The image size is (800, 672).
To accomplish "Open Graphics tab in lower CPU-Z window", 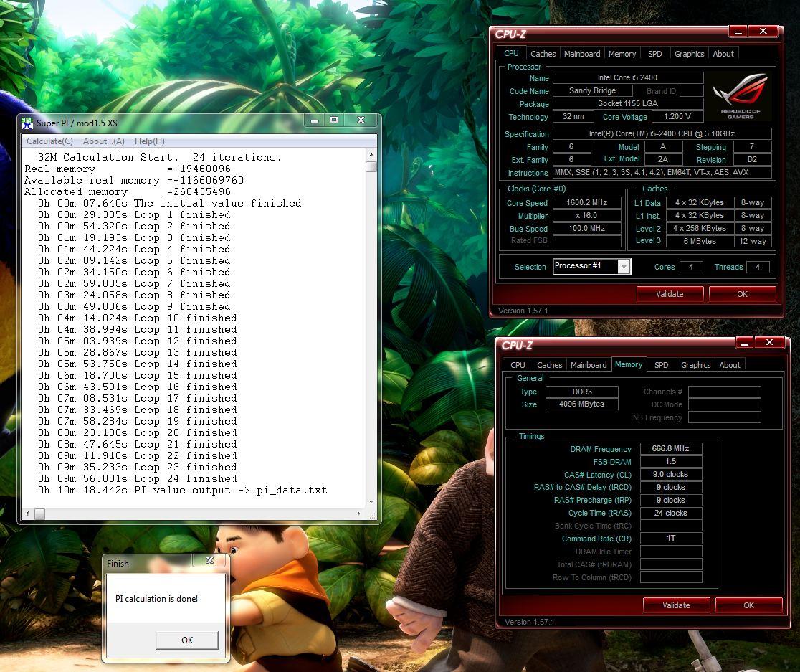I will point(695,365).
